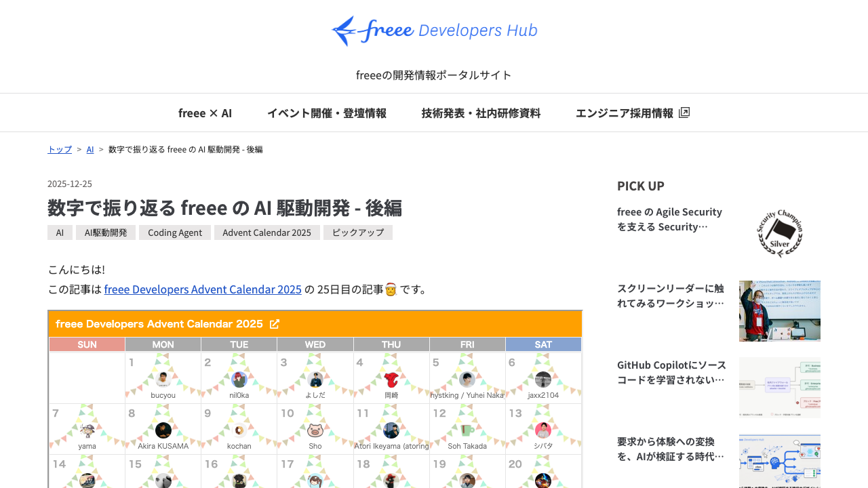Go to トップ breadcrumb link
This screenshot has height=488, width=868.
[x=60, y=149]
